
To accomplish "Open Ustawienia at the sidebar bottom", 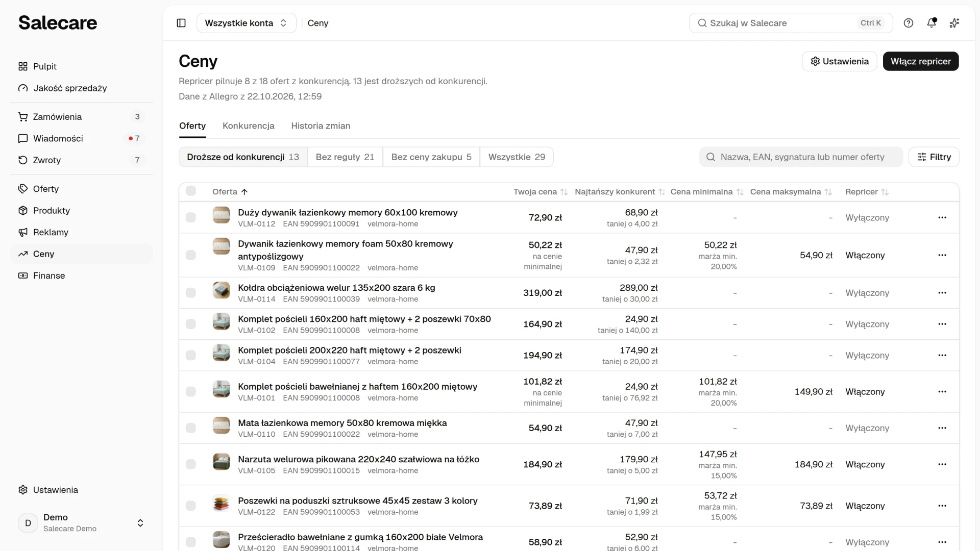I will [82, 490].
